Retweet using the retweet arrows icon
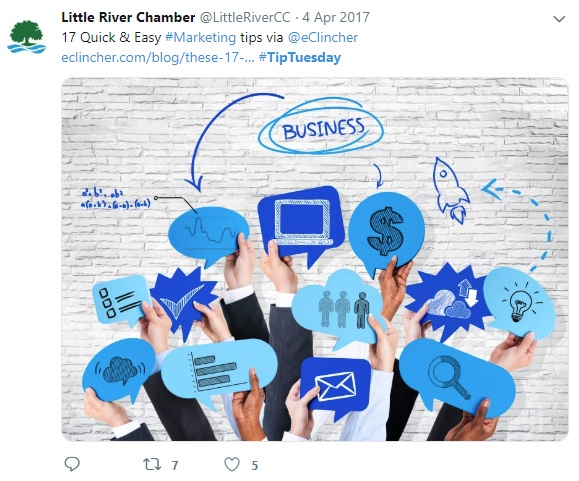Viewport: 579px width, 481px height. (x=152, y=464)
